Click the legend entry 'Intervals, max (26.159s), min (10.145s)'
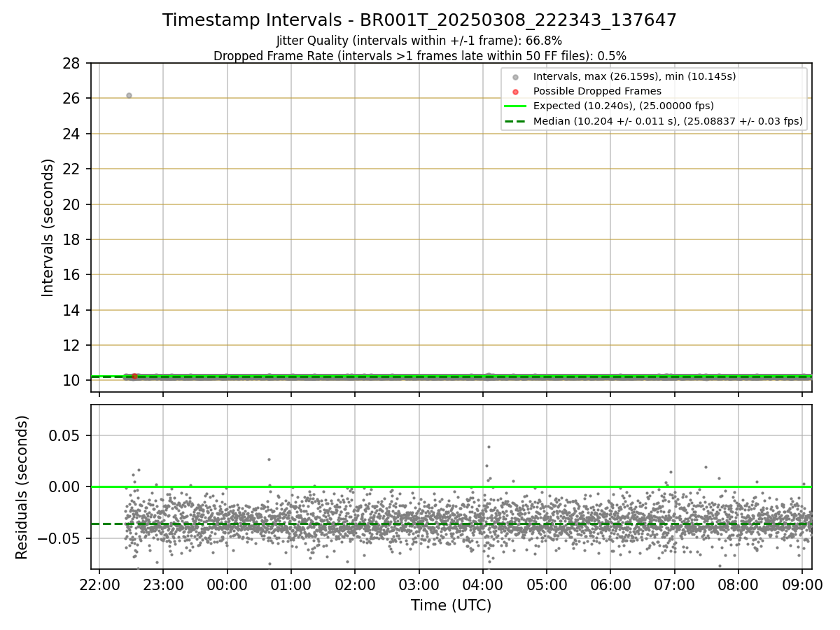 pos(634,76)
